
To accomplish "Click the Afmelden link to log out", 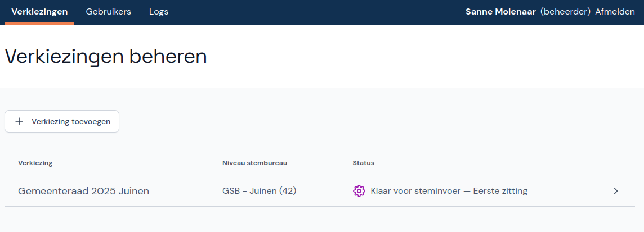I will pos(615,12).
